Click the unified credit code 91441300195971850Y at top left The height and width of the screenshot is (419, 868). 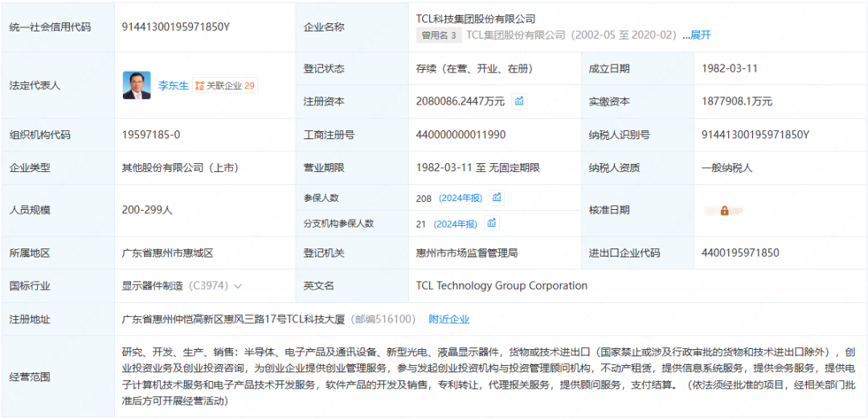175,27
